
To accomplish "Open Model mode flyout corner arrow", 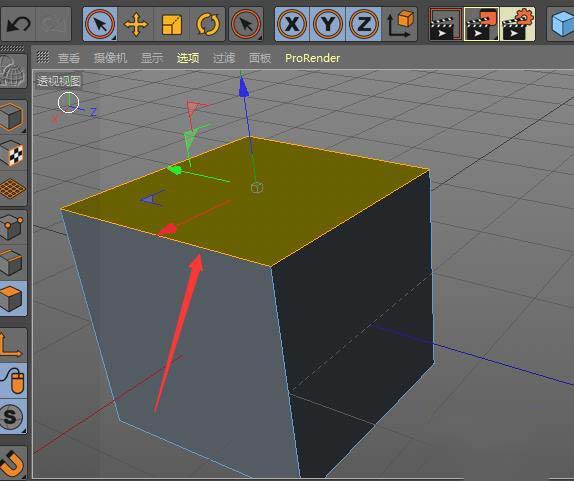I will click(23, 130).
